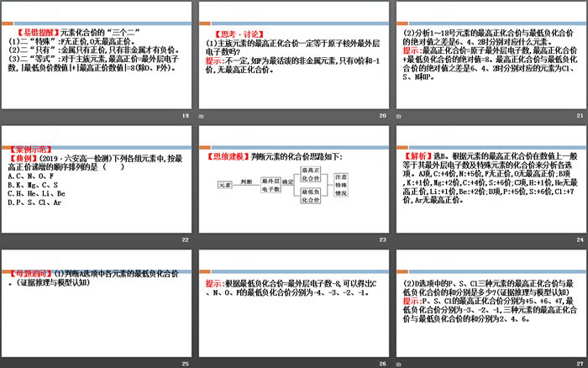The height and width of the screenshot is (368, 588).
Task: Click slide number 22 label
Action: point(186,239)
